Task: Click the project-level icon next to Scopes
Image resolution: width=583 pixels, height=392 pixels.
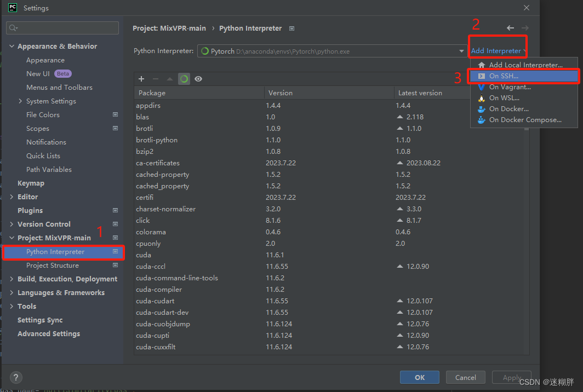Action: 115,128
